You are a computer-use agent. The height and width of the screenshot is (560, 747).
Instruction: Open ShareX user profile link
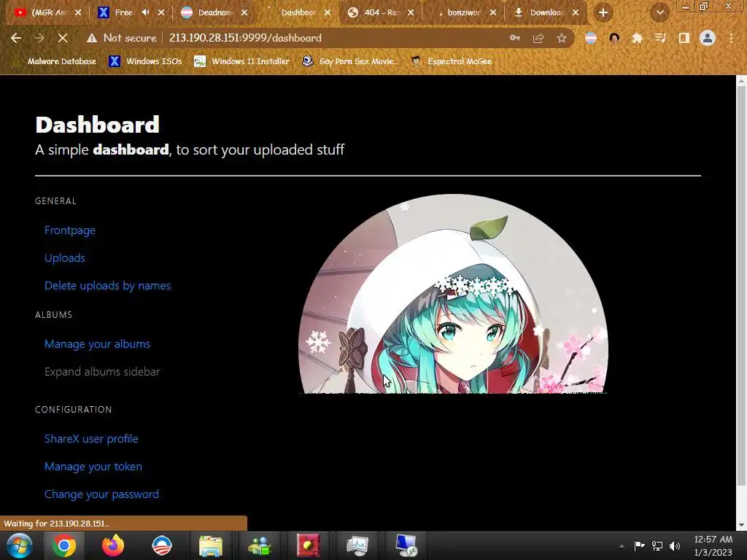(91, 439)
